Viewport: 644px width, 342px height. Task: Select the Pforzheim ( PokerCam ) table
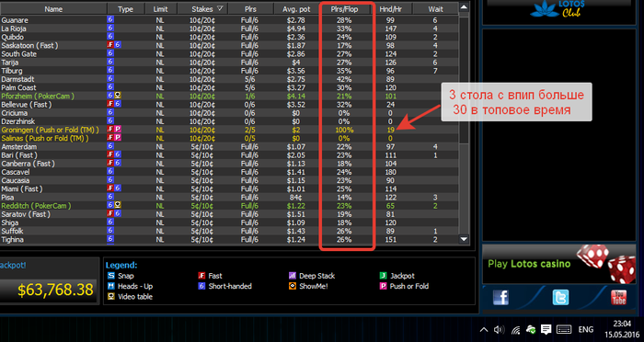pos(229,96)
